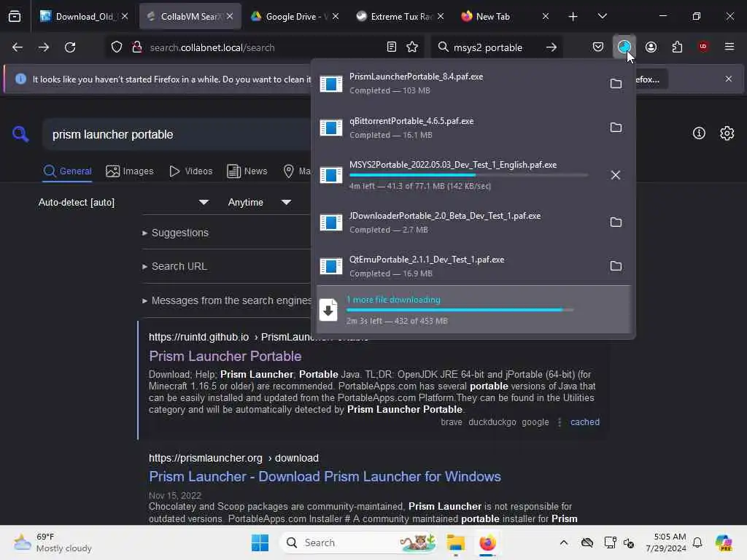
Task: Open Windows Start menu
Action: [260, 542]
